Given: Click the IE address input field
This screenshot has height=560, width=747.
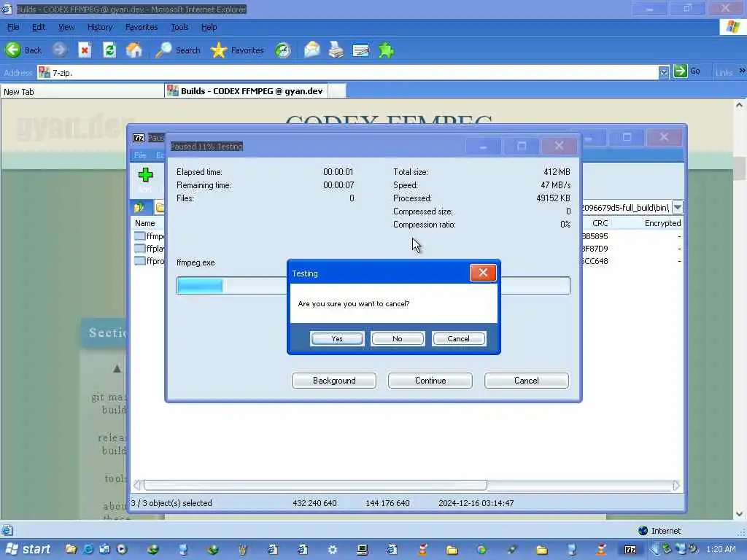Looking at the screenshot, I should click(349, 72).
